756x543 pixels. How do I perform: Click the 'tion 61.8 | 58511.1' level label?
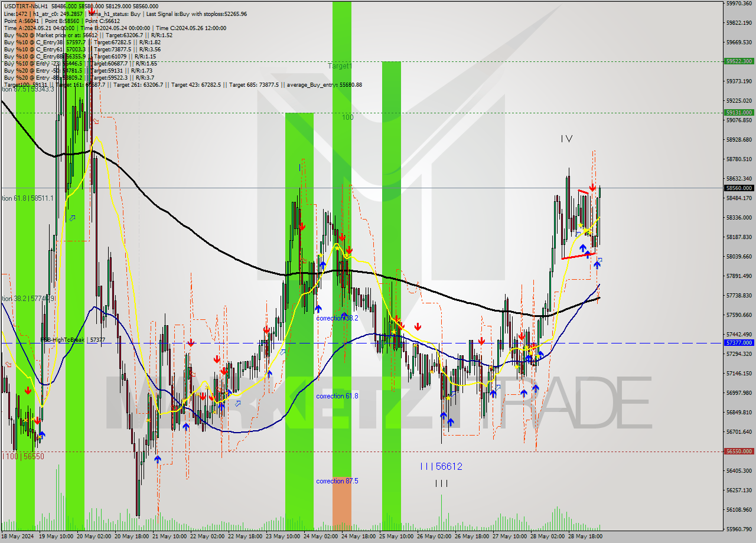[x=28, y=198]
